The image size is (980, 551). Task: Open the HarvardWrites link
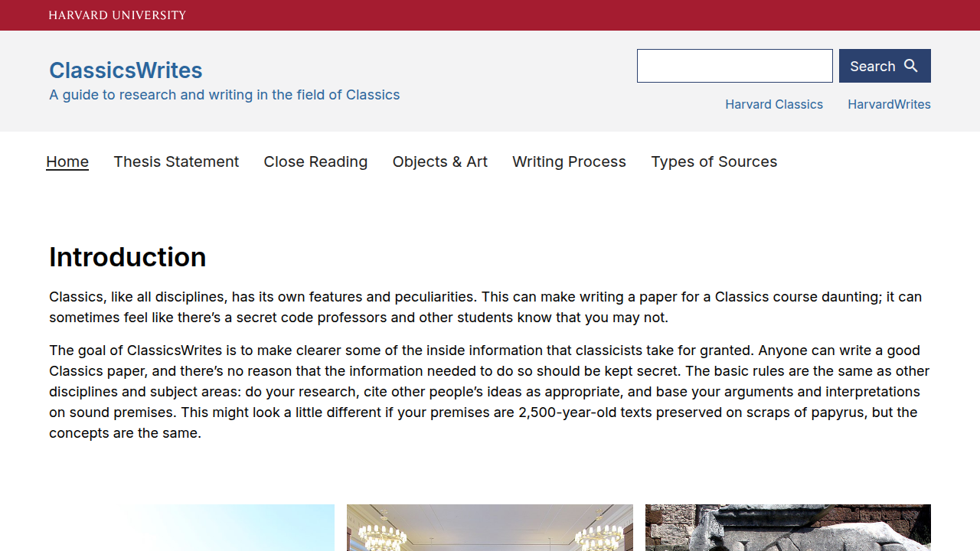pos(889,104)
